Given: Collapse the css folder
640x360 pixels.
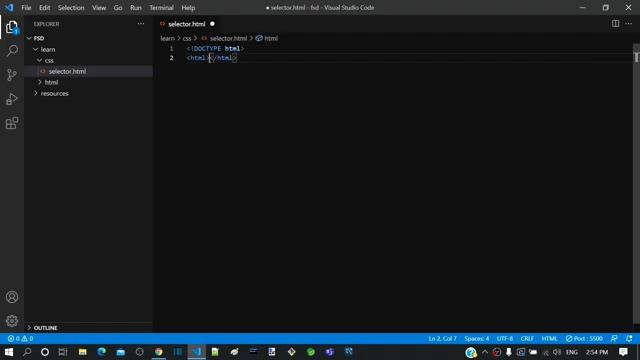Looking at the screenshot, I should [89, 60].
